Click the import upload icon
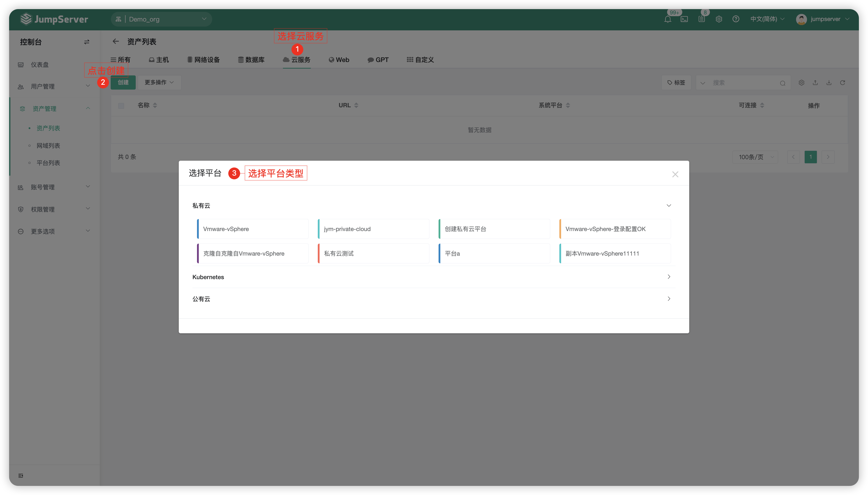This screenshot has height=495, width=868. pyautogui.click(x=815, y=82)
